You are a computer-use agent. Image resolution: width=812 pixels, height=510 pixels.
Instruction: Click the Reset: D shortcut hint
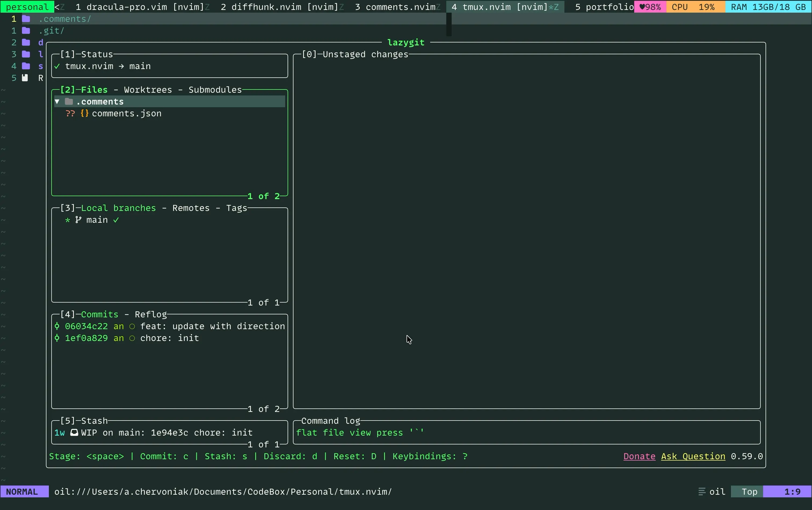point(355,456)
